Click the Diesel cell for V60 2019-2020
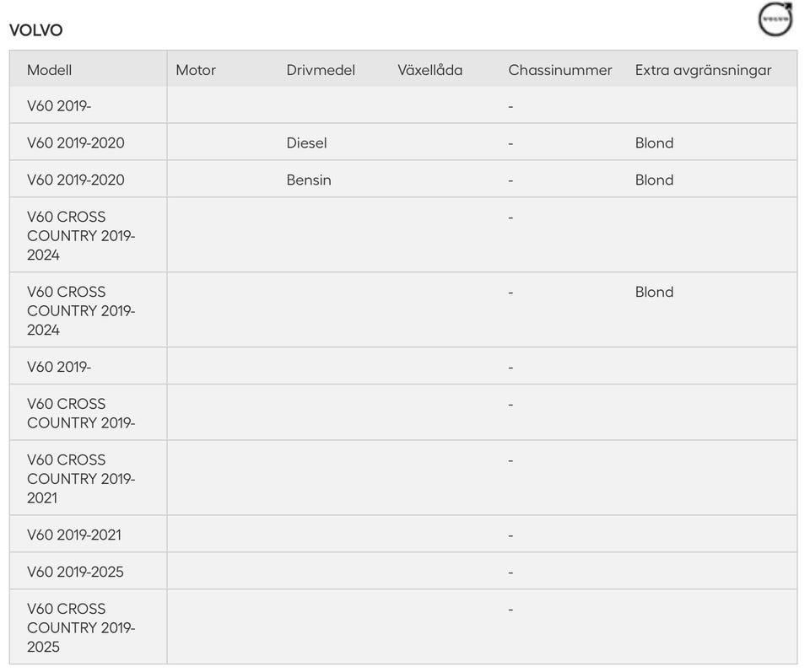Screen dimensions: 810x672 [306, 142]
